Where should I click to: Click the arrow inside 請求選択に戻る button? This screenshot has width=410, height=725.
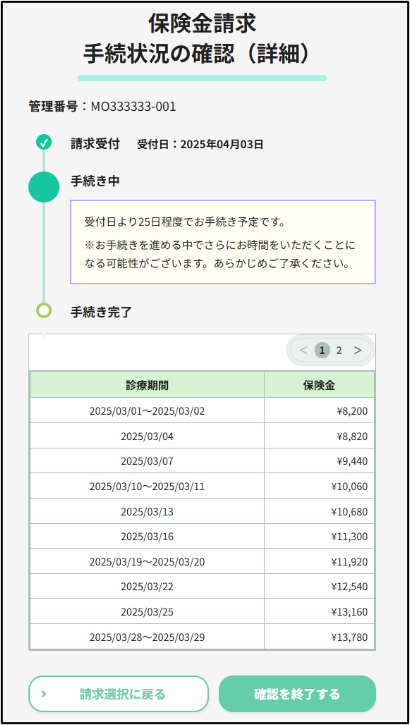pos(44,694)
